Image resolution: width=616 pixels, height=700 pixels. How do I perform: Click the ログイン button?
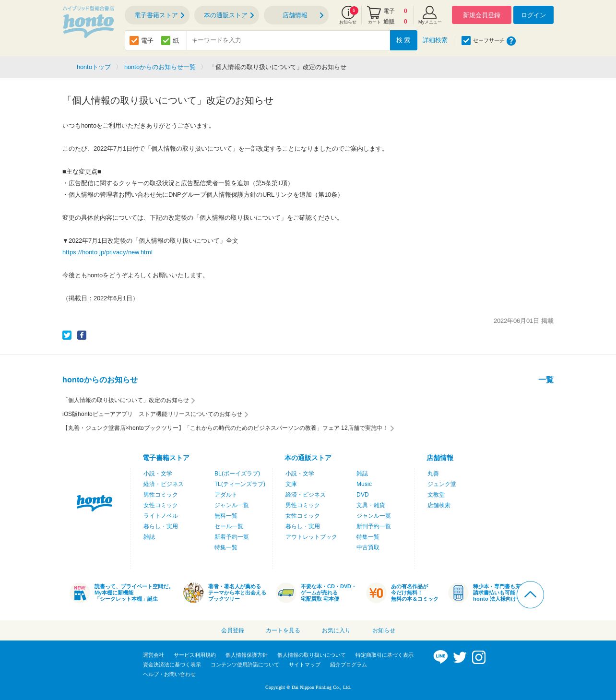click(533, 15)
